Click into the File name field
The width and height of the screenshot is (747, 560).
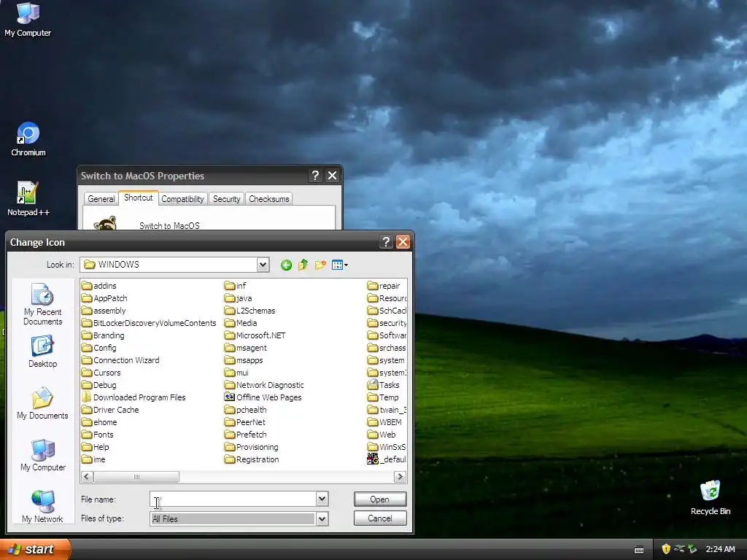[x=233, y=499]
